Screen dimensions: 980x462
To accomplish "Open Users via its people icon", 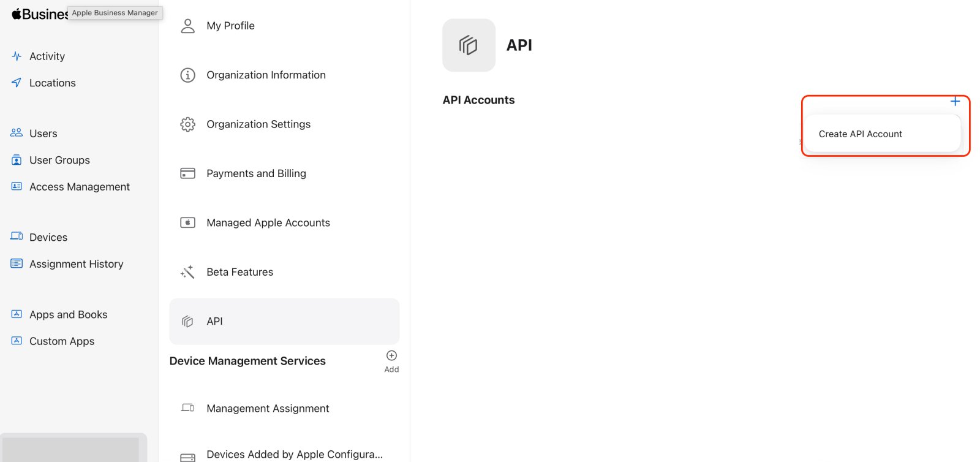I will coord(17,133).
